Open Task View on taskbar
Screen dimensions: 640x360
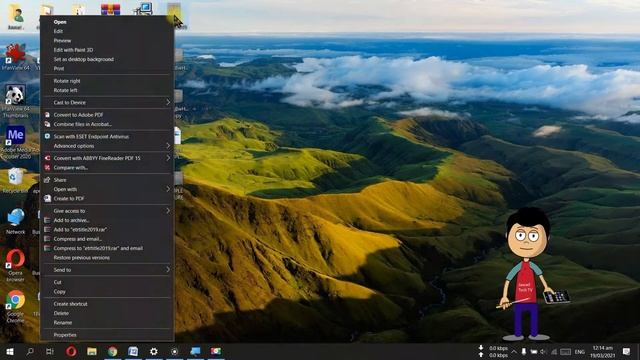[50, 351]
